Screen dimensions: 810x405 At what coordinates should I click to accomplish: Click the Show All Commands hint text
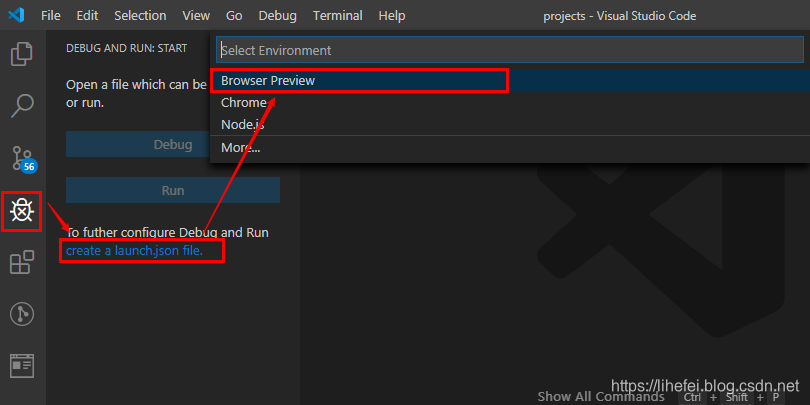point(601,397)
